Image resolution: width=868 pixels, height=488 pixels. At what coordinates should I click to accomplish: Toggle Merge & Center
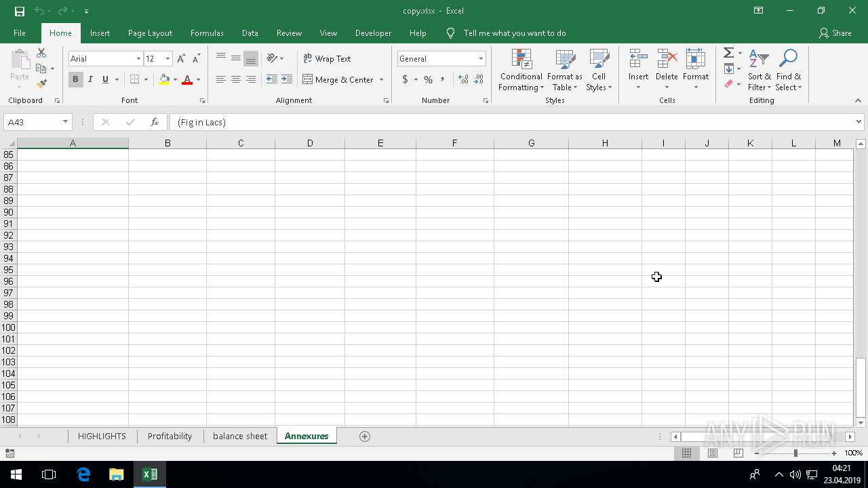pos(338,79)
